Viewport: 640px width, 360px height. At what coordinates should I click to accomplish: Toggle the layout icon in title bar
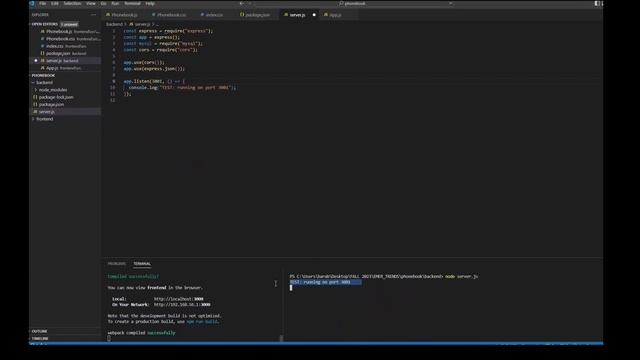coord(597,3)
